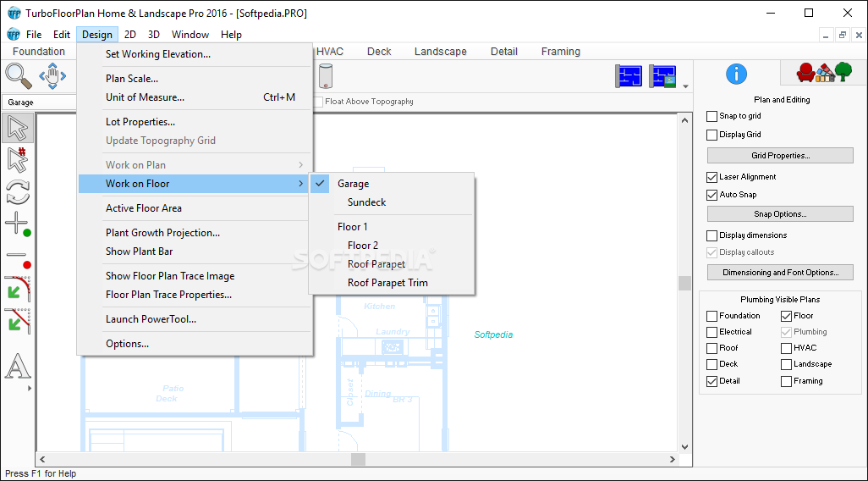The image size is (868, 481).
Task: Select the Remove point minus tool
Action: coord(18,257)
